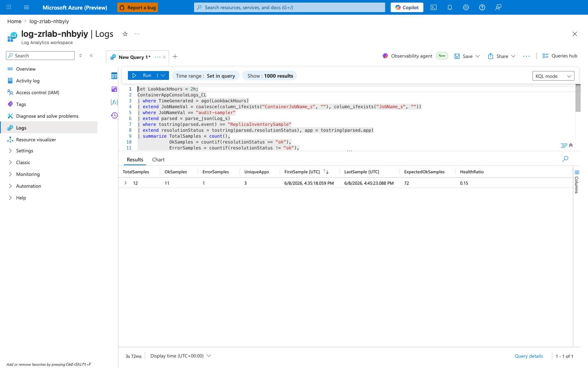588x368 pixels.
Task: Open the notifications bell
Action: point(450,7)
